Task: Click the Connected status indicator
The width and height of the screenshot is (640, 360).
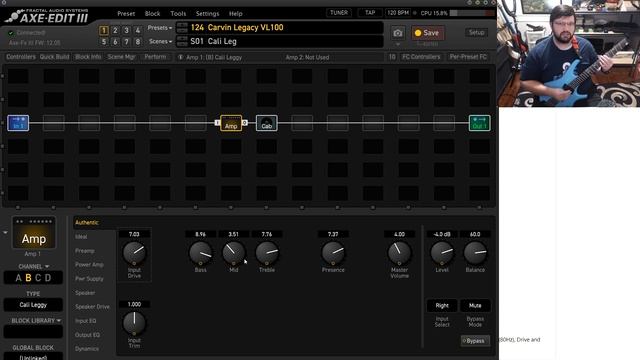Action: [x=27, y=33]
